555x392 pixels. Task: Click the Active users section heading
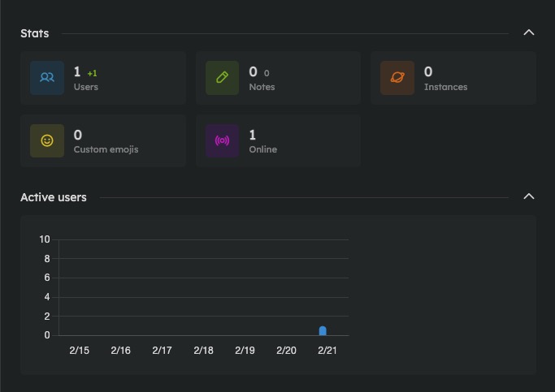tap(54, 197)
